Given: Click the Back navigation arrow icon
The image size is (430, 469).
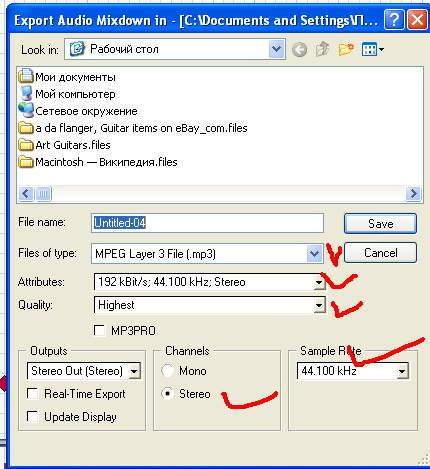Looking at the screenshot, I should click(299, 50).
